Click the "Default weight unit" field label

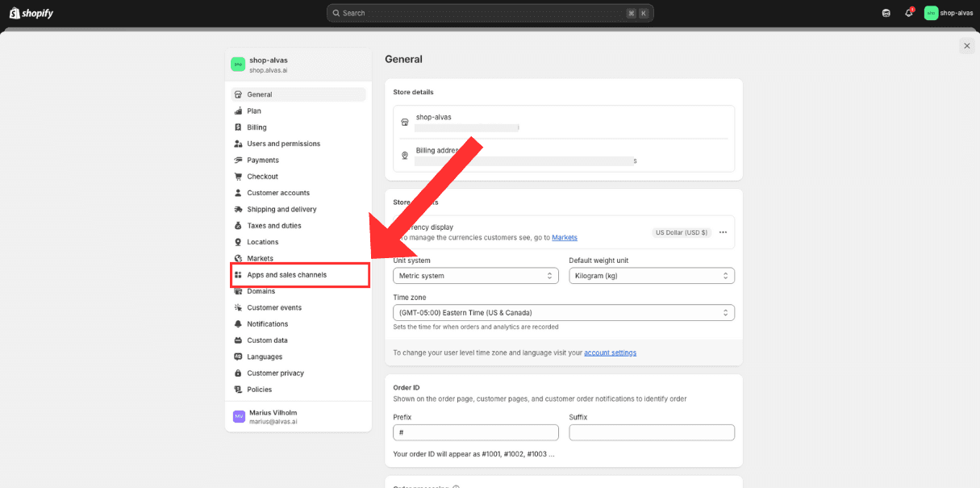(x=598, y=261)
